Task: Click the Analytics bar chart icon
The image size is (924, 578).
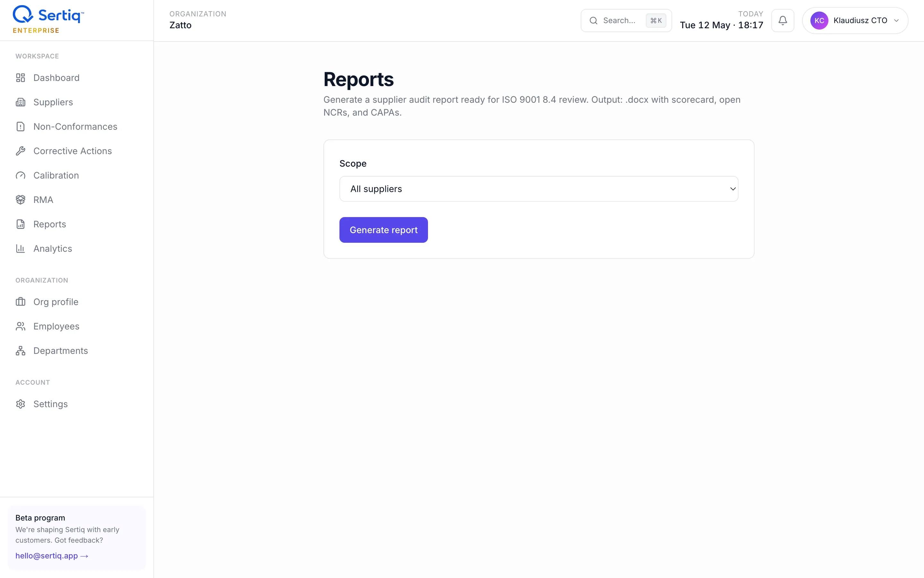Action: click(x=21, y=249)
